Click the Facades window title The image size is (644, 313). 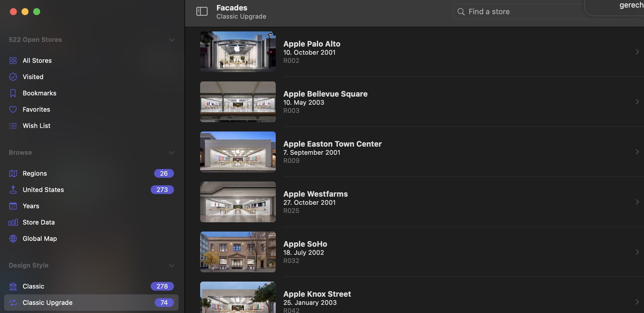pyautogui.click(x=232, y=7)
